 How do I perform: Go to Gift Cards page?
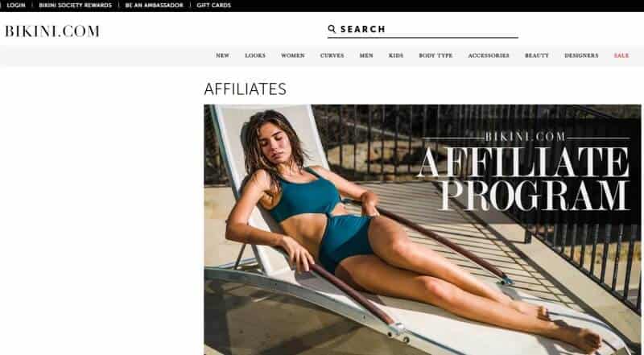click(213, 6)
